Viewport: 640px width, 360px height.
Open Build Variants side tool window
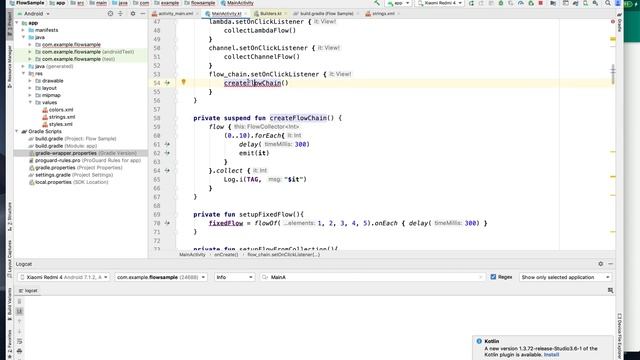(10, 304)
